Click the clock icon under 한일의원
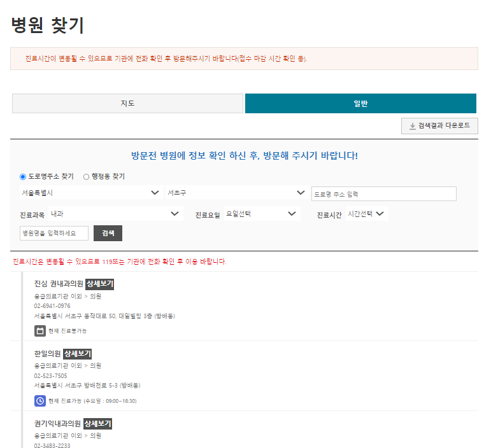The width and height of the screenshot is (484, 448). pos(40,401)
